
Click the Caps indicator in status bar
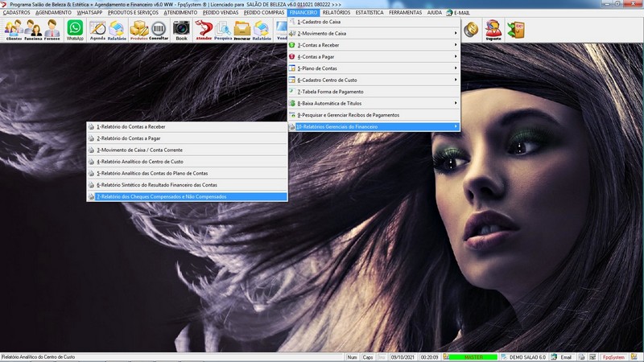click(368, 357)
